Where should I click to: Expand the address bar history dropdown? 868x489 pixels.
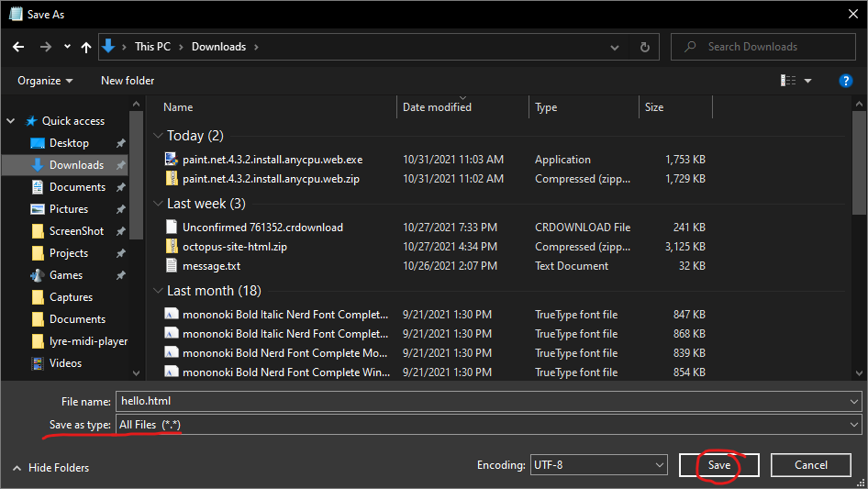615,47
